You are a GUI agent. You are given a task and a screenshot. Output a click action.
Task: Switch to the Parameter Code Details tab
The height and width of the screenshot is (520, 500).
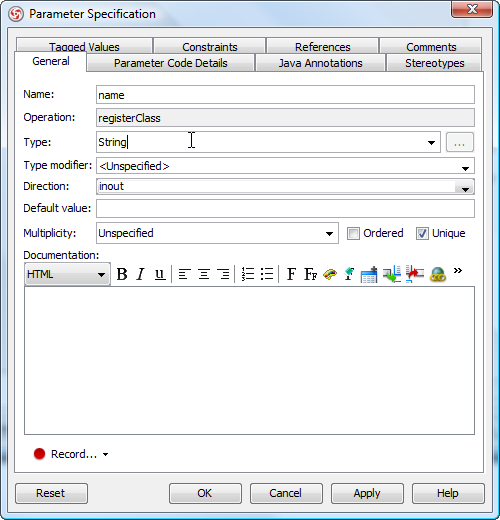171,63
